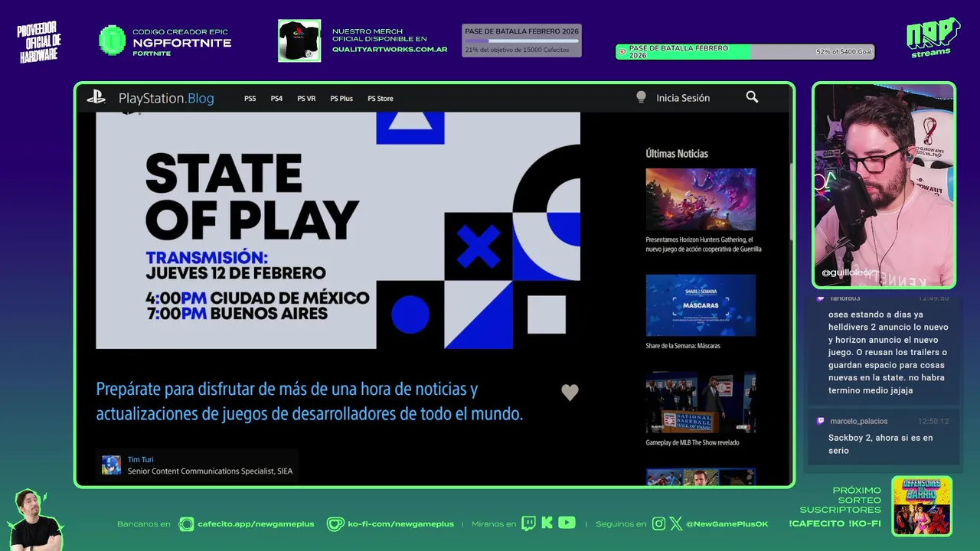Image resolution: width=980 pixels, height=551 pixels.
Task: Open the PS Plus menu item
Action: [341, 98]
